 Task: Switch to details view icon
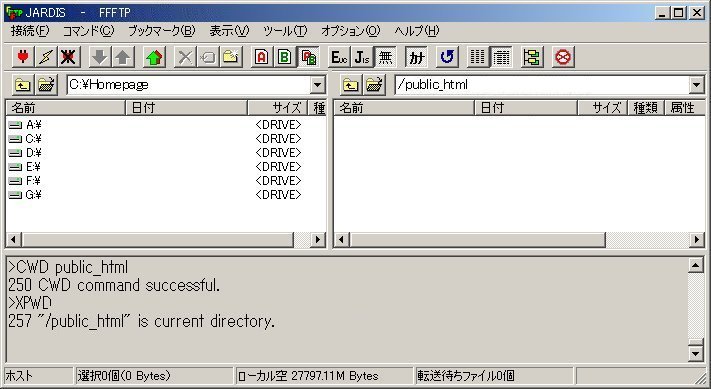pos(501,57)
